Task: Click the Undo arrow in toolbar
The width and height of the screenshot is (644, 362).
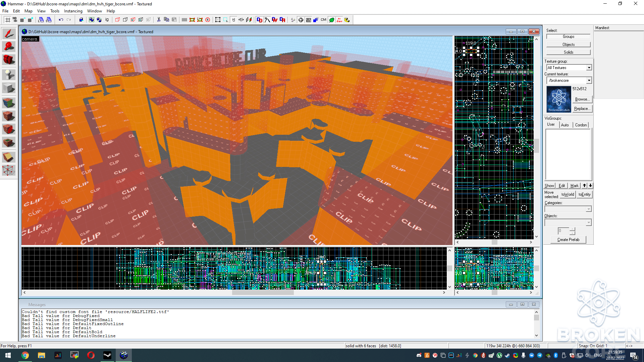Action: coord(61,20)
